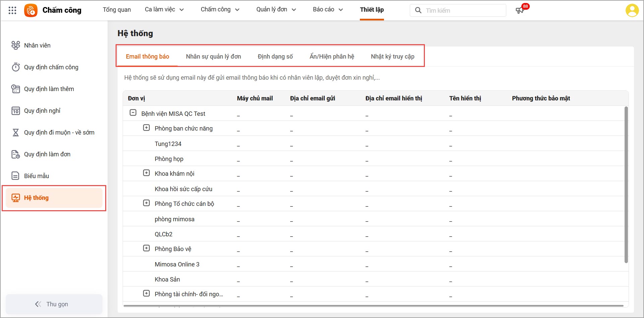Open Quy định đi muộn - về sớm
The height and width of the screenshot is (318, 644).
pyautogui.click(x=59, y=133)
